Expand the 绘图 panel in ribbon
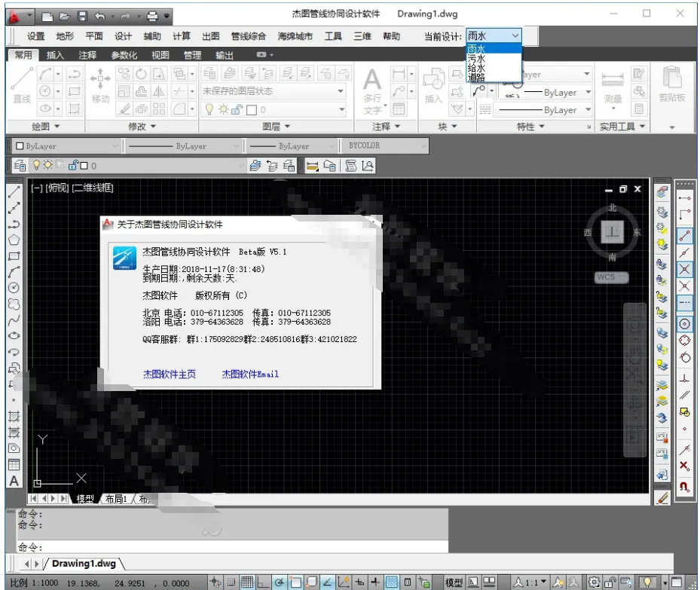Image resolution: width=700 pixels, height=590 pixels. point(45,127)
